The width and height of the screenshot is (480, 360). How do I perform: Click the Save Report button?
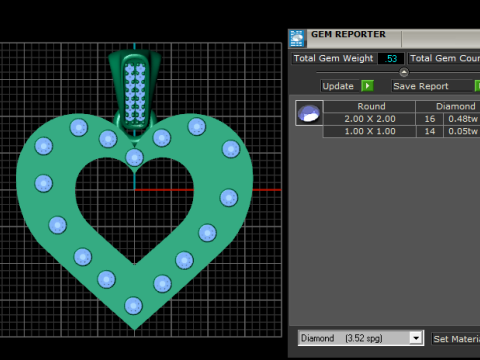point(432,86)
